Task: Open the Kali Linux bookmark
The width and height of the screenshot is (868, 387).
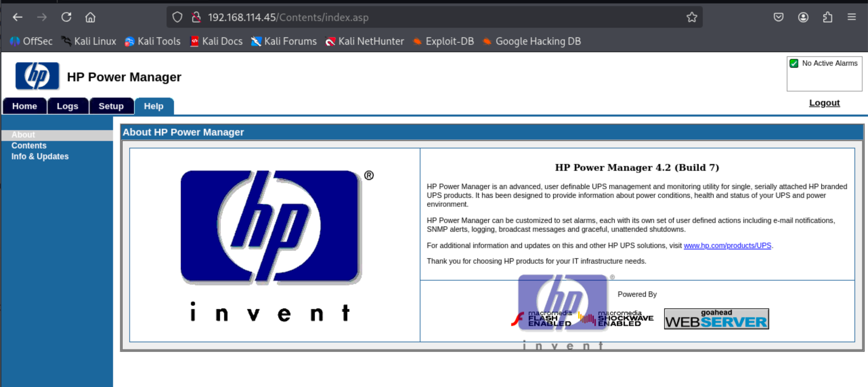Action: 89,41
